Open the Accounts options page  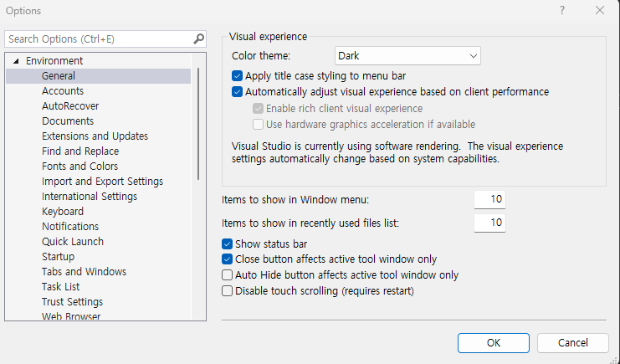[x=63, y=91]
